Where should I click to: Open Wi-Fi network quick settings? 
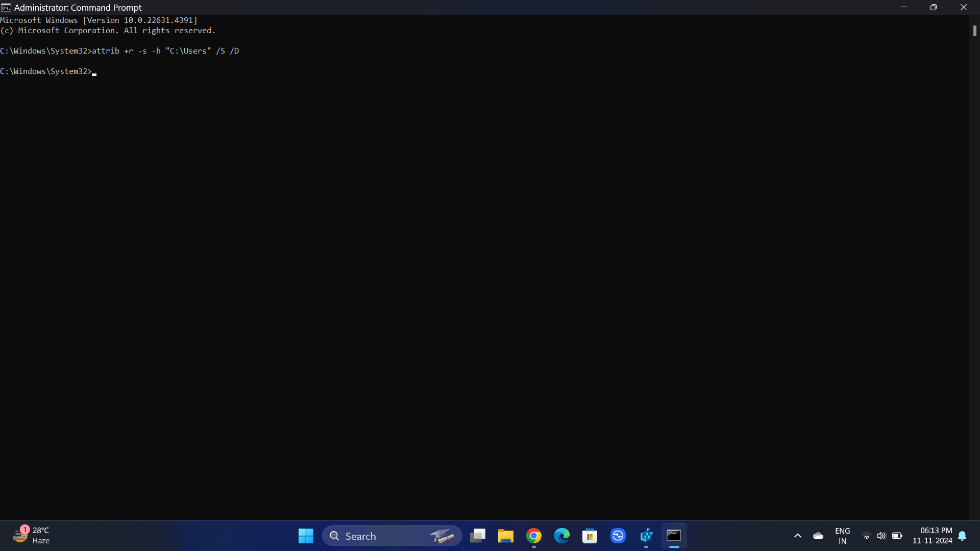click(866, 536)
